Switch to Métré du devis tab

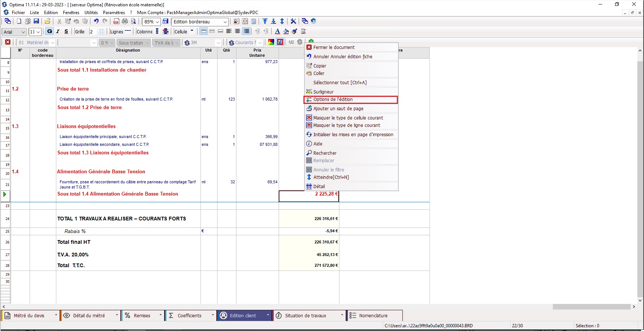point(30,315)
